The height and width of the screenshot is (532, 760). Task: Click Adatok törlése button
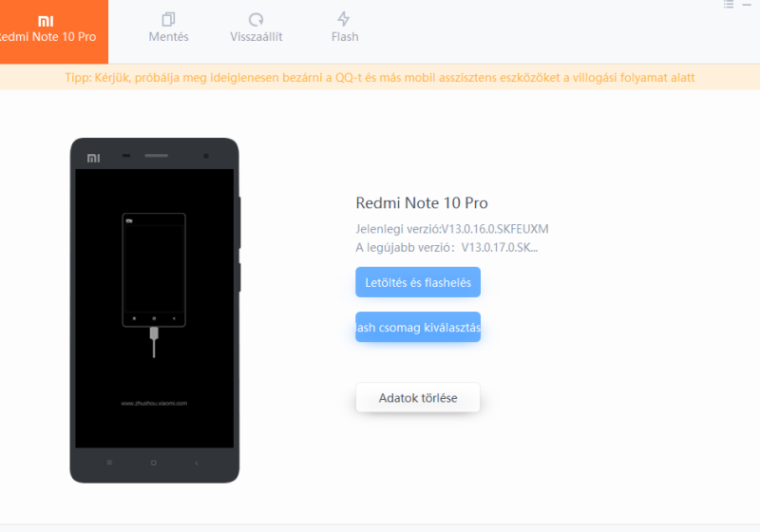point(418,398)
